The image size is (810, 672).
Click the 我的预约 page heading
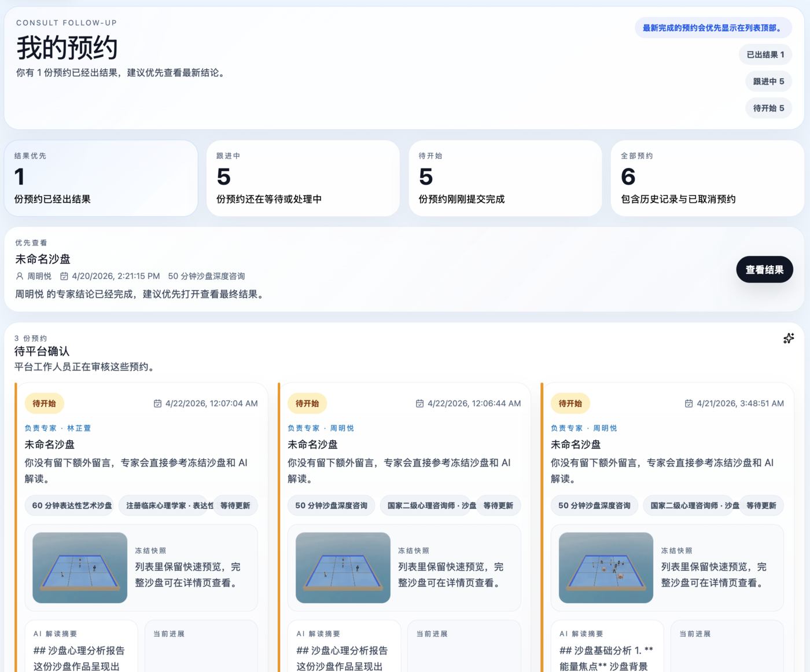click(x=67, y=47)
